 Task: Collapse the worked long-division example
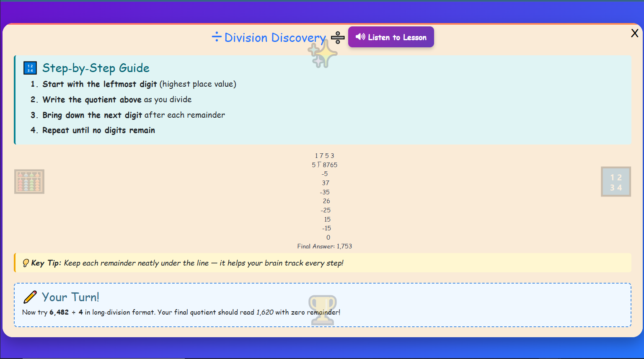(325, 200)
